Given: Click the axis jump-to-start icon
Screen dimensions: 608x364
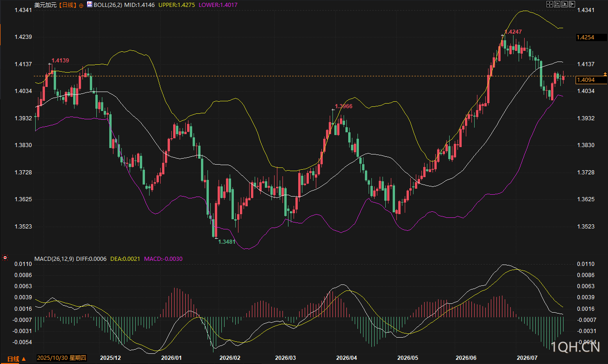Looking at the screenshot, I should click(557, 4).
